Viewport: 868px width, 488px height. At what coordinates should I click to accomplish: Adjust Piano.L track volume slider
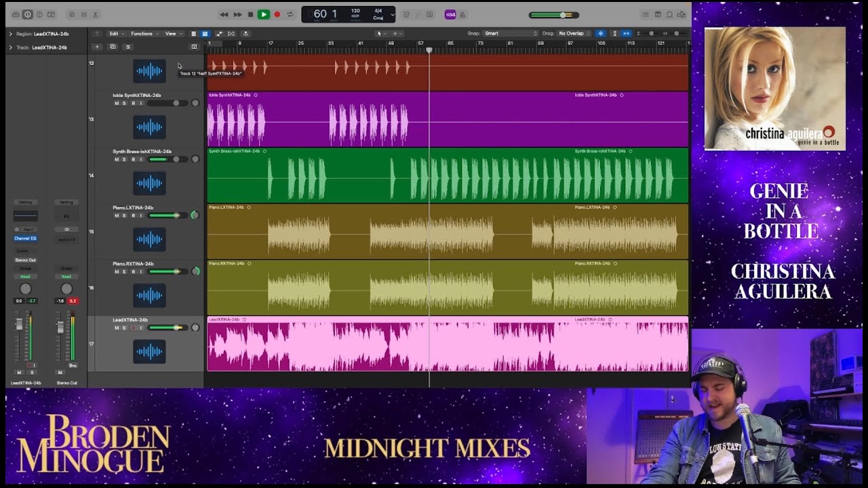tap(169, 216)
